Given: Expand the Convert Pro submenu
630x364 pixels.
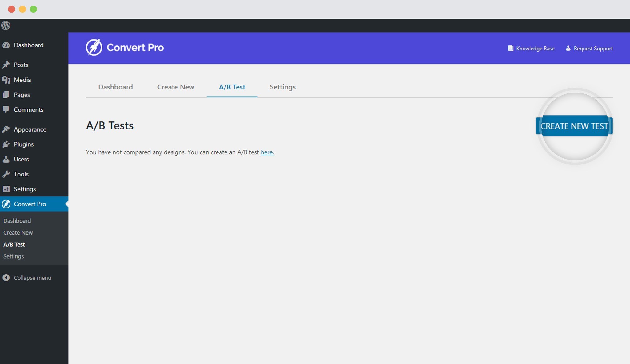Looking at the screenshot, I should 30,204.
